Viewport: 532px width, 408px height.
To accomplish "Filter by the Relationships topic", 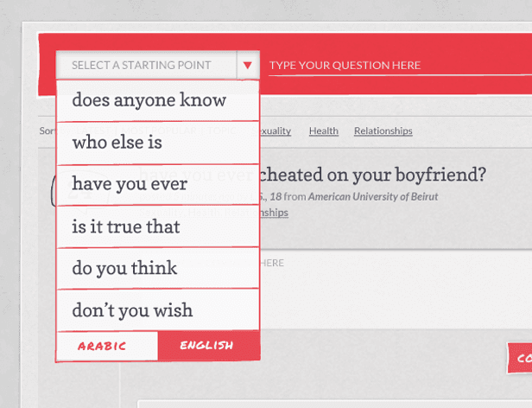I will coord(383,131).
